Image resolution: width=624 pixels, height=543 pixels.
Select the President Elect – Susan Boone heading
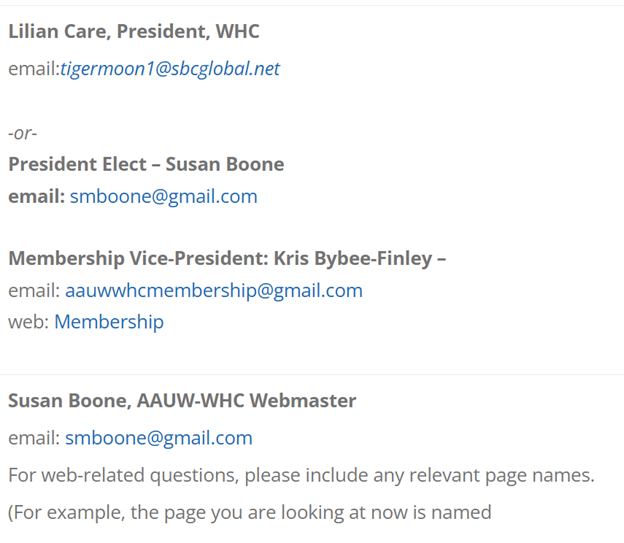[146, 164]
